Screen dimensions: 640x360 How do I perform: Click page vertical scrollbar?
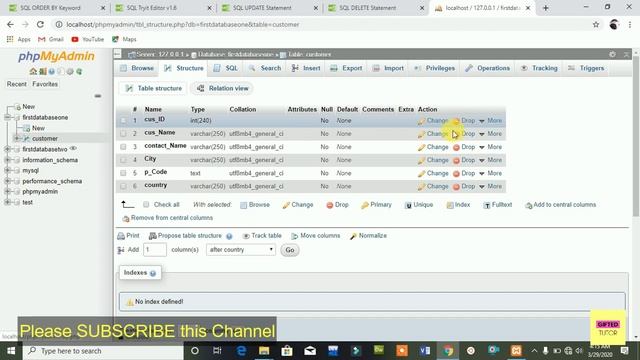coord(636,135)
